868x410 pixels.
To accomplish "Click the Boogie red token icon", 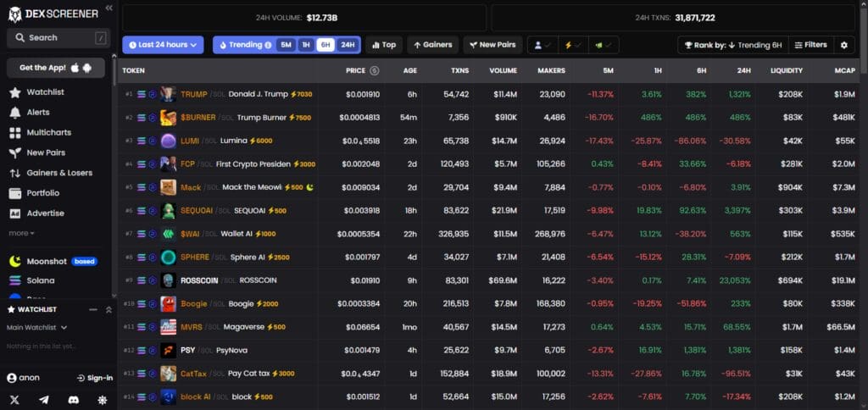I will click(x=169, y=304).
